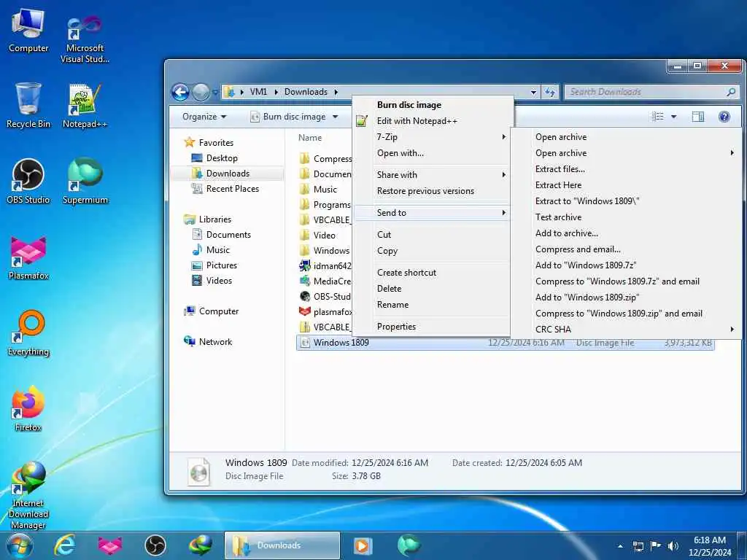
Task: Select OBS Studio desktop shortcut
Action: 28,181
